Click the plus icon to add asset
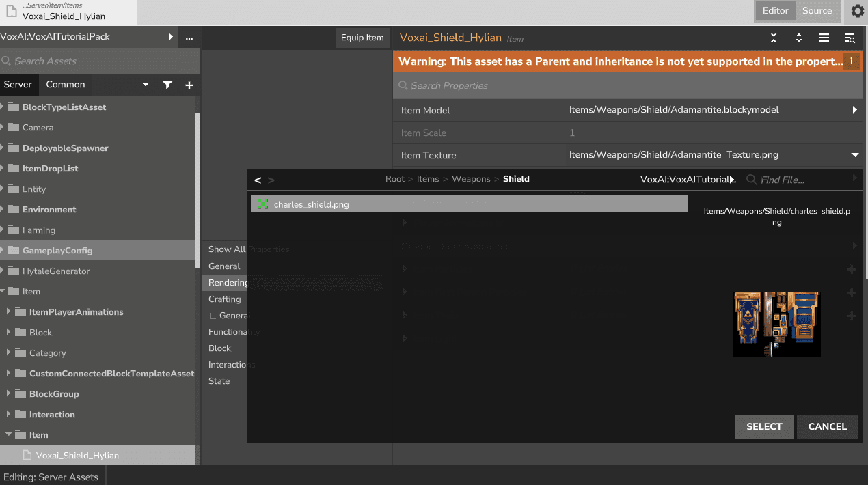 pyautogui.click(x=189, y=85)
